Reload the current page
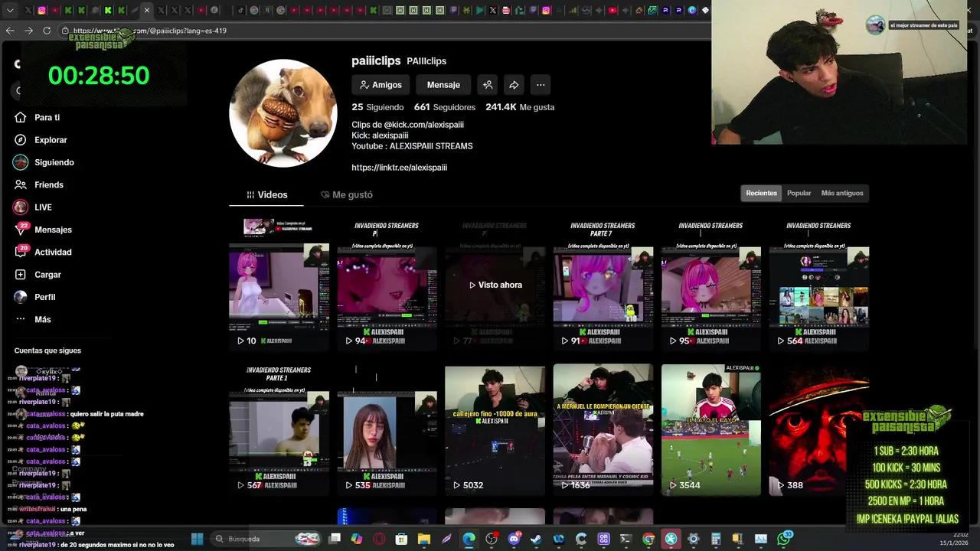 pos(47,31)
